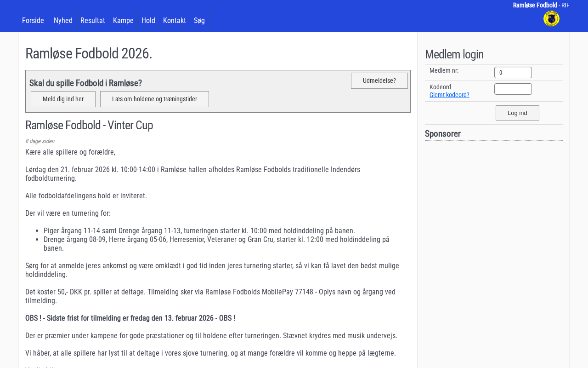
Task: Open Søg in the top navigation
Action: pyautogui.click(x=199, y=20)
